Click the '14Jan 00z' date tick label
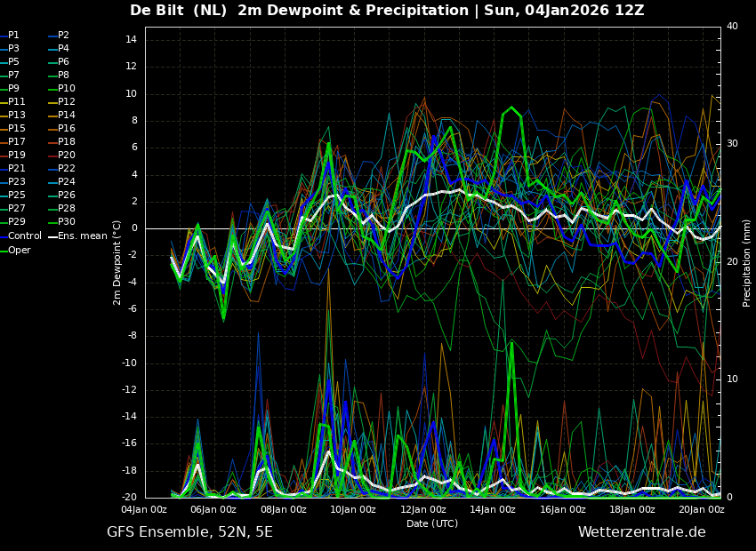 493,509
